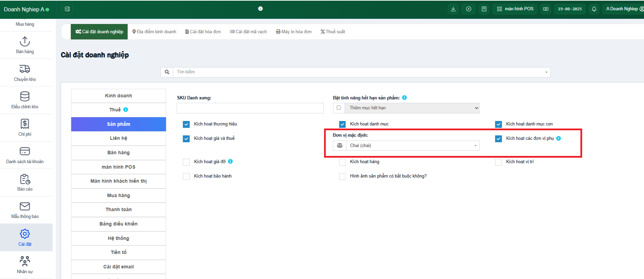Select Cài đặt doanh nghiệp tab
This screenshot has height=279, width=644.
99,32
